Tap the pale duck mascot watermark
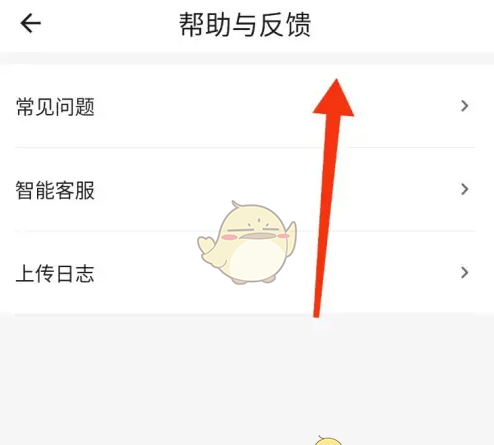Screen dimensions: 494x445 click(247, 243)
